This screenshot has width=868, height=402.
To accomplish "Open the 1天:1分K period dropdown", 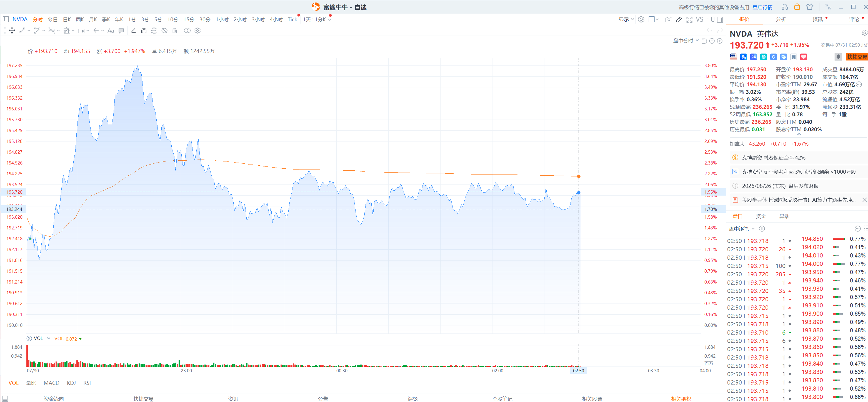I will coord(317,19).
